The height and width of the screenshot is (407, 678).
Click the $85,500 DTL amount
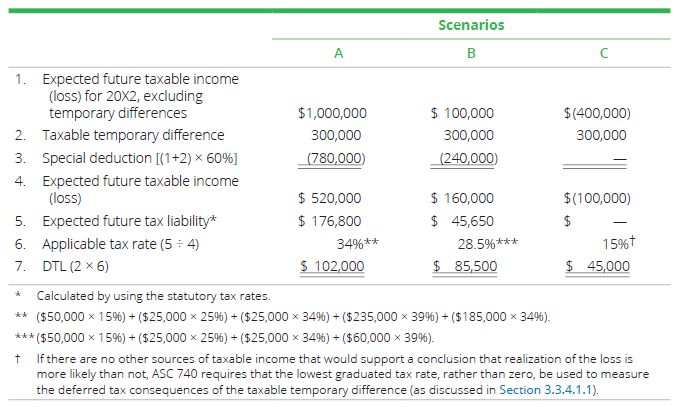[x=465, y=267]
